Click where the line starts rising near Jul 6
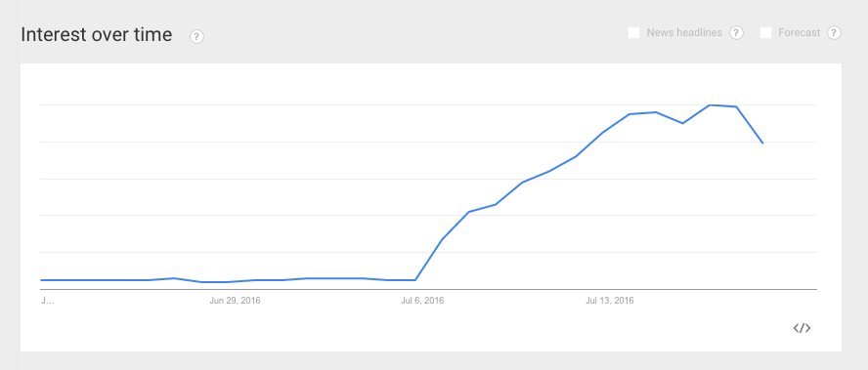Viewport: 868px width, 370px height. pos(415,280)
